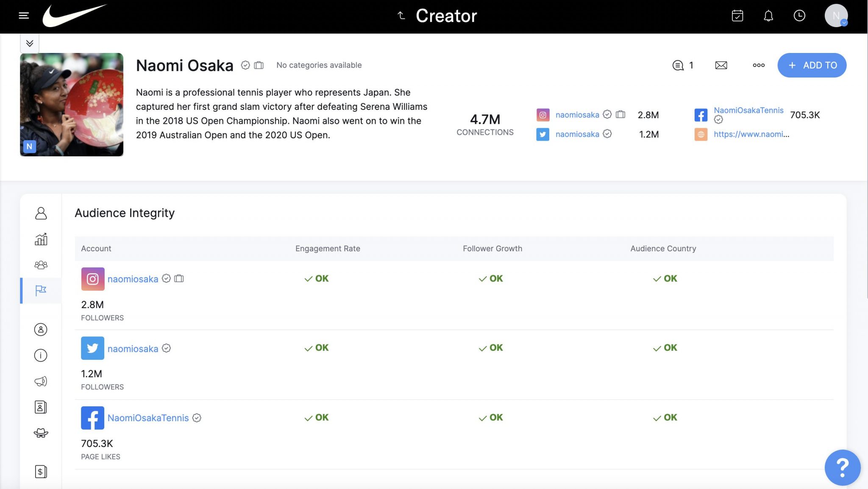Click the ADD TO button
Viewport: 868px width, 489px height.
pos(811,65)
